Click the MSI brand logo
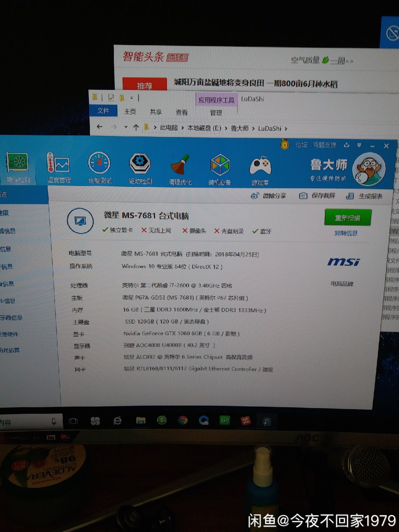 pyautogui.click(x=344, y=262)
